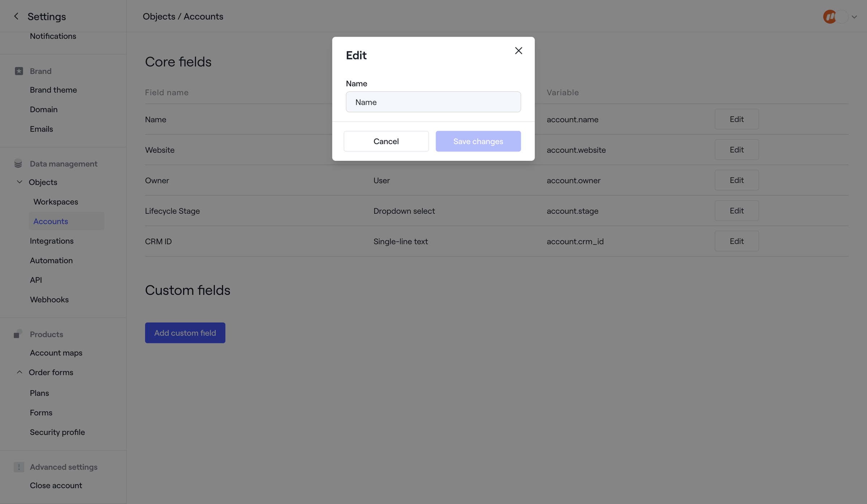Edit the Name core field row
The height and width of the screenshot is (504, 867).
tap(737, 119)
